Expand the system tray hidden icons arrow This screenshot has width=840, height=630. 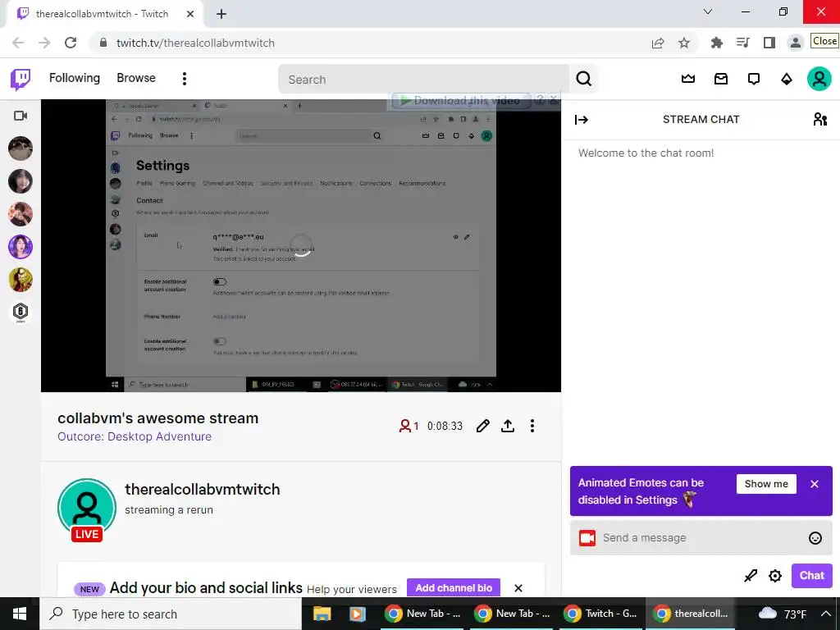pyautogui.click(x=826, y=614)
